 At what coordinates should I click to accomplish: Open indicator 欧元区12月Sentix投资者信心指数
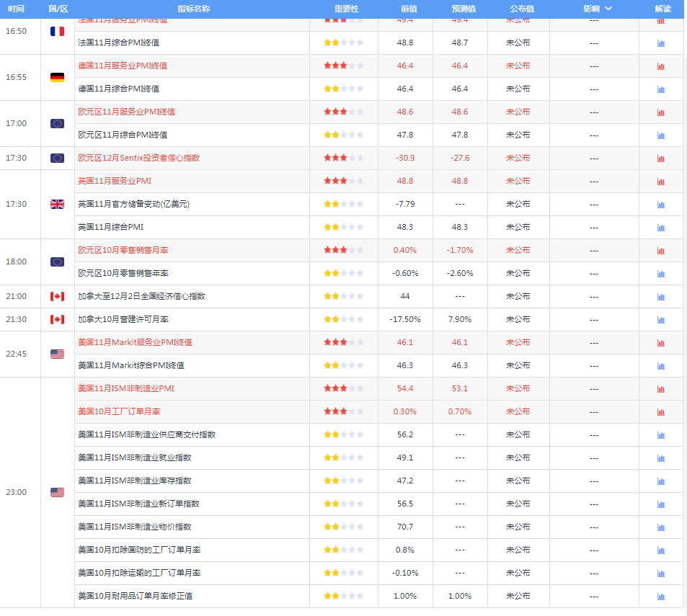click(x=139, y=158)
